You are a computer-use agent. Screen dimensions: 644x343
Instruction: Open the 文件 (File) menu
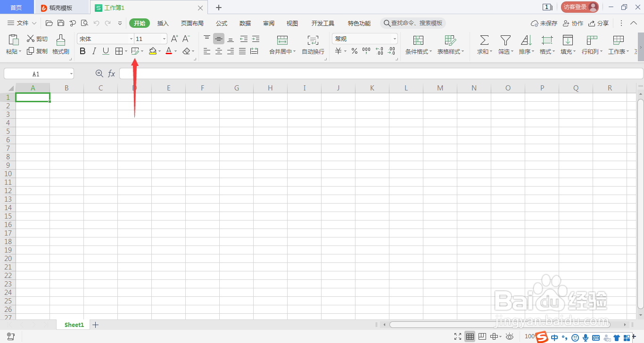22,23
